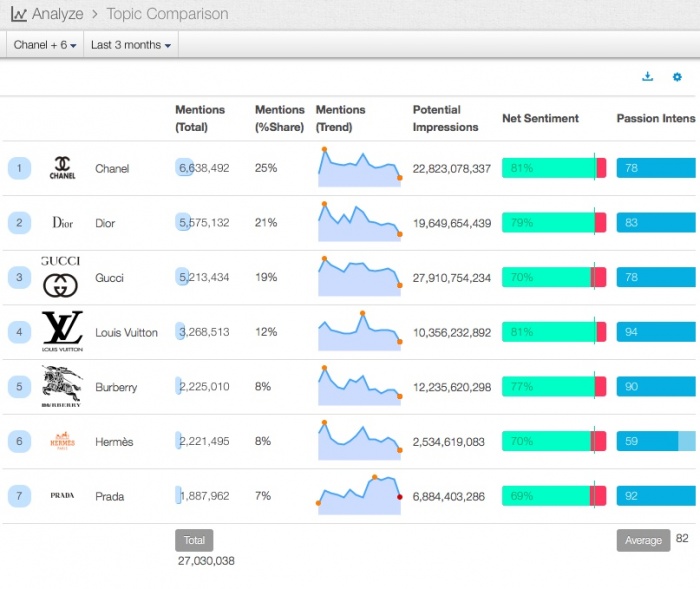The width and height of the screenshot is (700, 589).
Task: Open Chanel's mentions trend sparkline
Action: (x=359, y=167)
